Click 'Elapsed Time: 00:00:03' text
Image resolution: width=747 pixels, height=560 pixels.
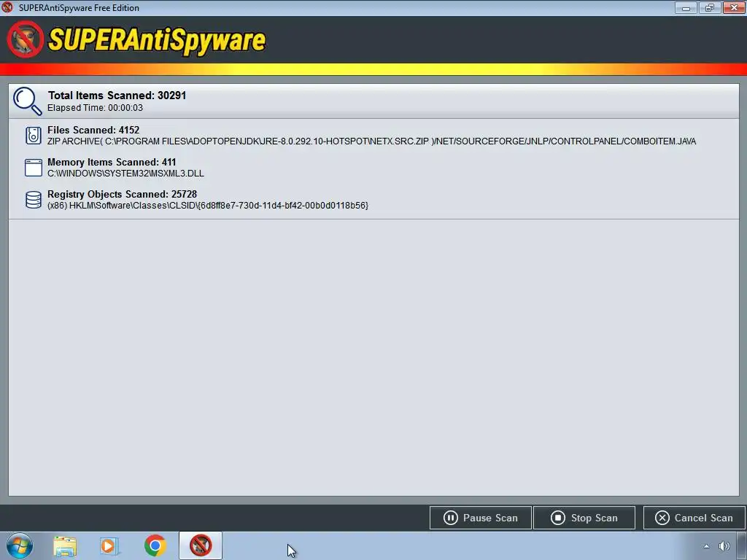pyautogui.click(x=96, y=108)
